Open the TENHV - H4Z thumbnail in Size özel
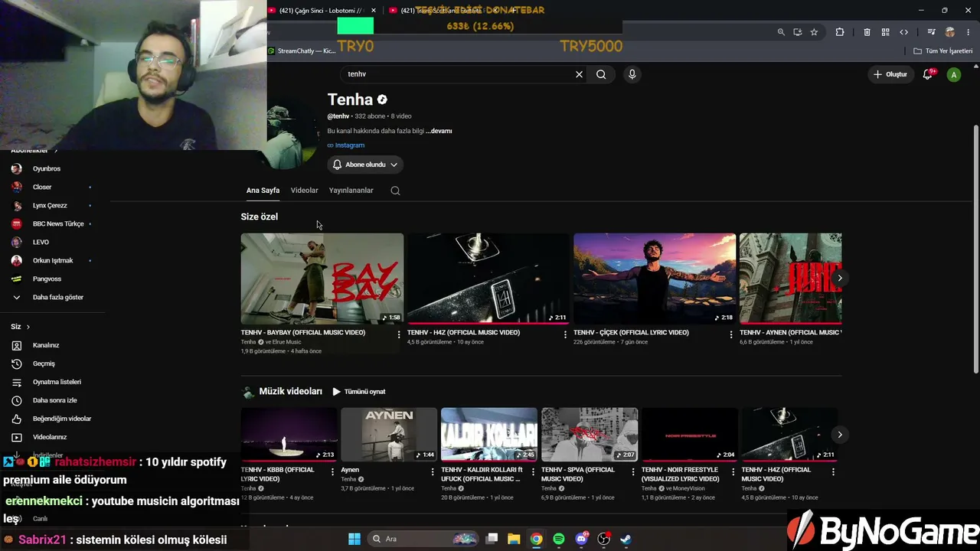Image resolution: width=980 pixels, height=551 pixels. [x=488, y=279]
